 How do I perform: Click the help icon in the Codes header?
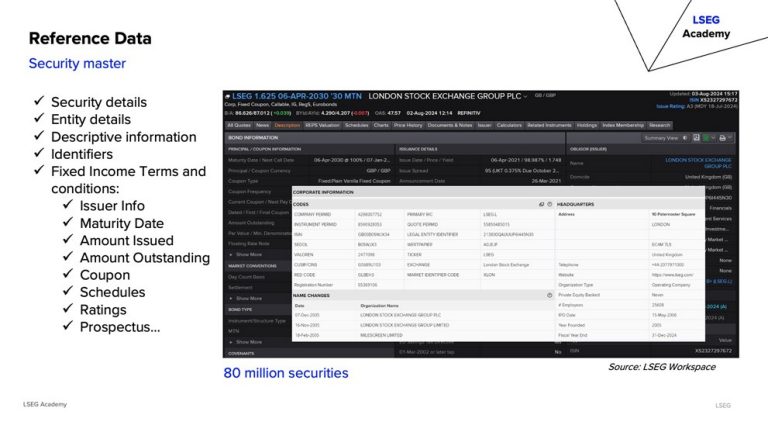(x=550, y=204)
